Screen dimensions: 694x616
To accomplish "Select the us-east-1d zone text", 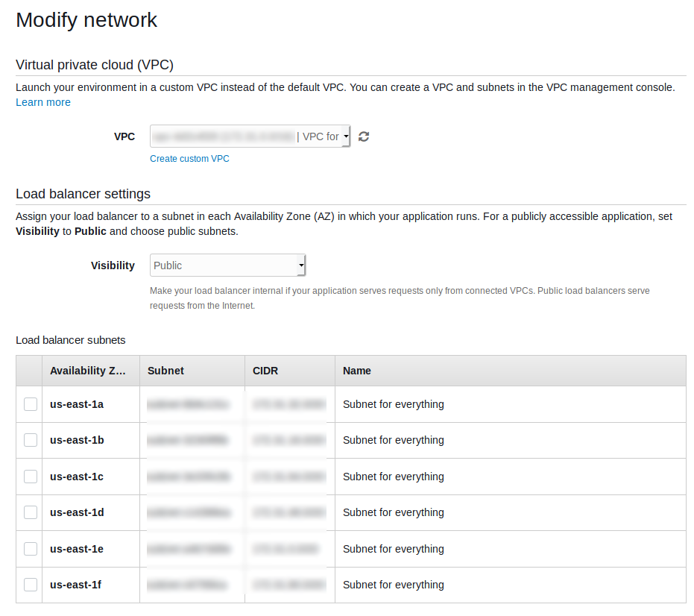I will [77, 513].
